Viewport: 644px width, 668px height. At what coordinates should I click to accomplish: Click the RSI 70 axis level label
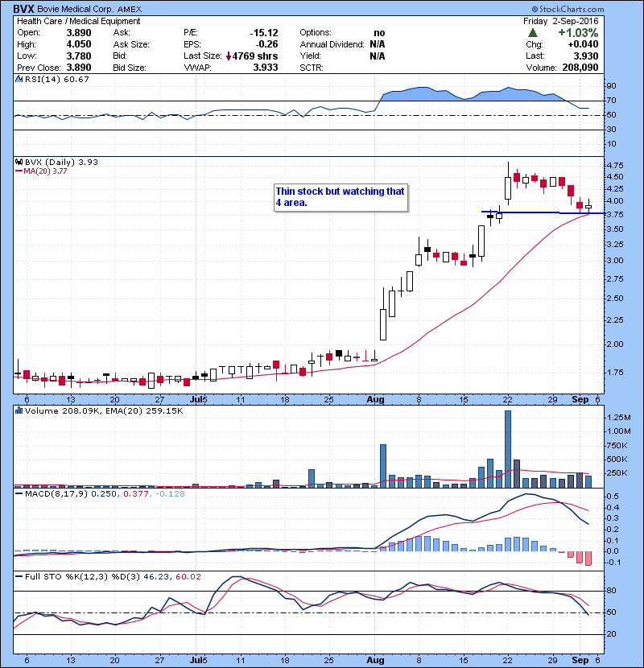pos(611,100)
